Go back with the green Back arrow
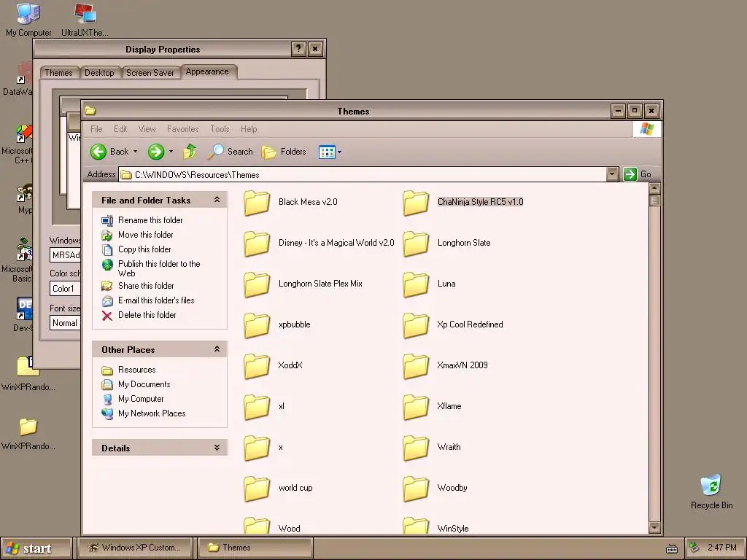This screenshot has height=560, width=747. pyautogui.click(x=98, y=152)
